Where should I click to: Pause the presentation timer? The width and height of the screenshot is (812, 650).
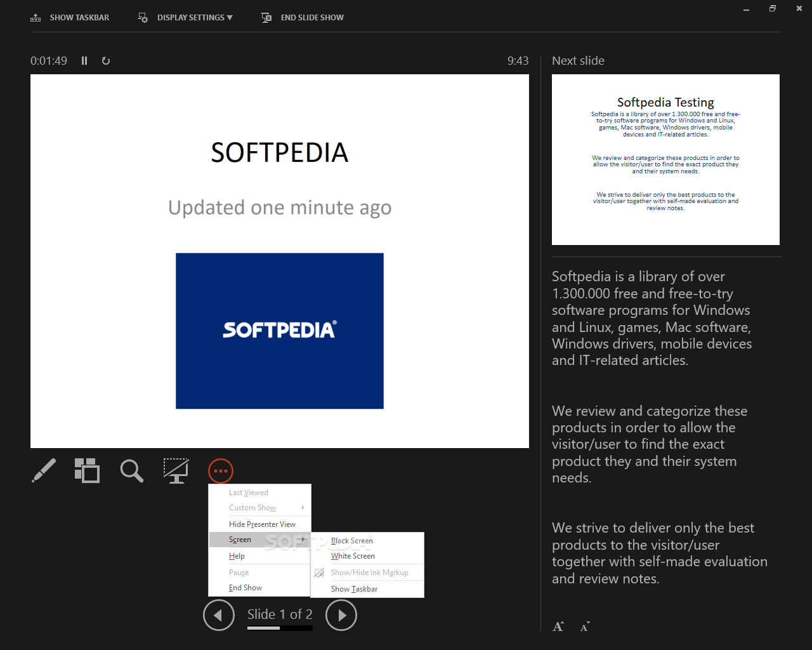pos(84,61)
